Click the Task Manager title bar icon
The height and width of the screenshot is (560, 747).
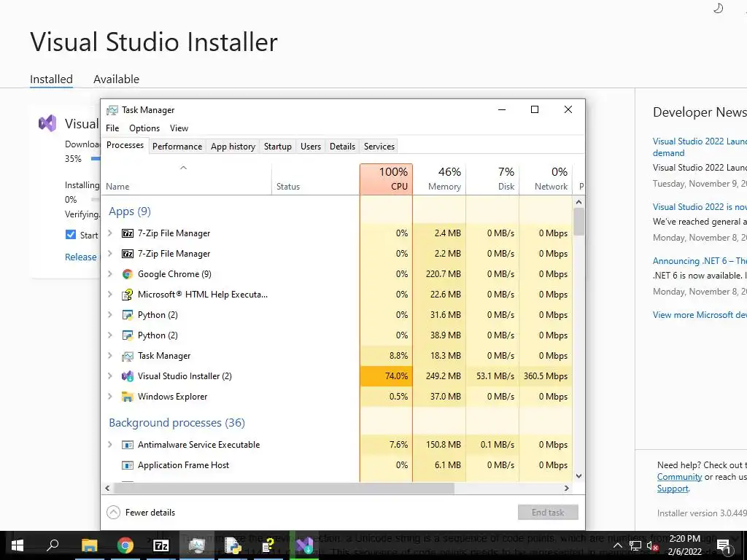pos(112,110)
